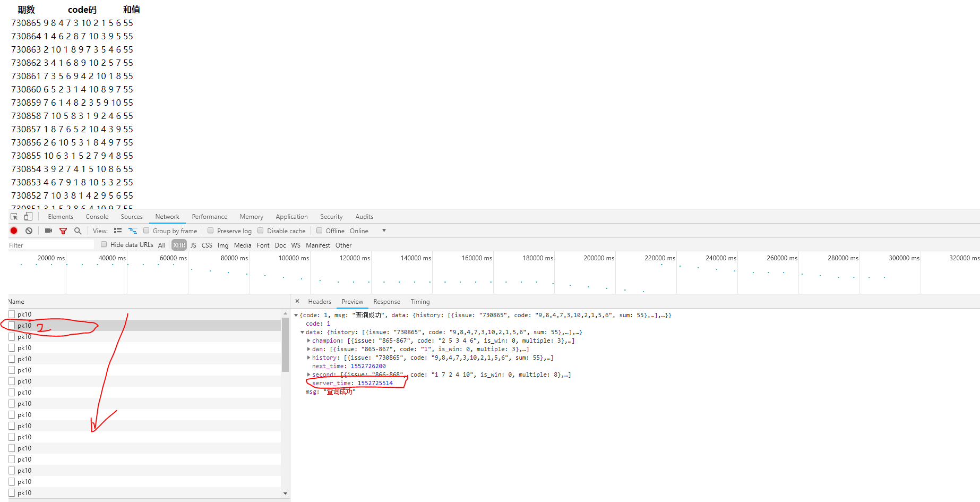The height and width of the screenshot is (502, 980).
Task: Toggle capture screenshots camera icon
Action: (x=48, y=231)
